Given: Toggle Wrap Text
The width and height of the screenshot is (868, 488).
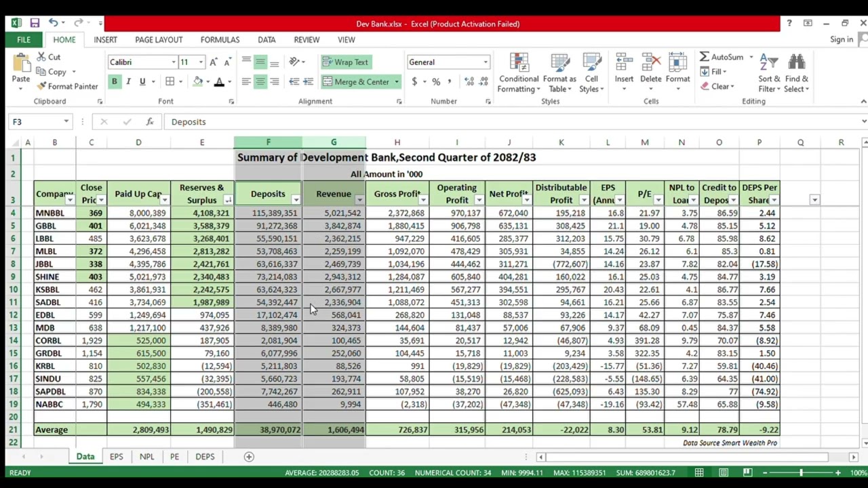Looking at the screenshot, I should pos(345,62).
